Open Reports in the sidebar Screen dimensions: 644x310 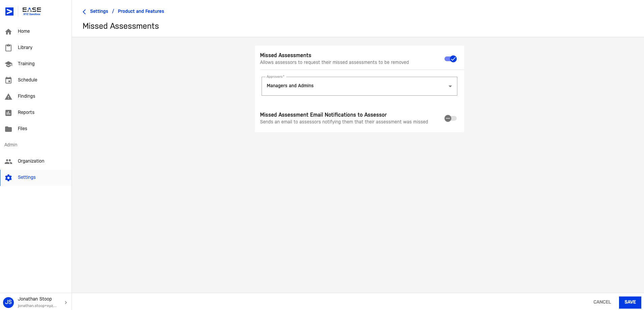36,113
